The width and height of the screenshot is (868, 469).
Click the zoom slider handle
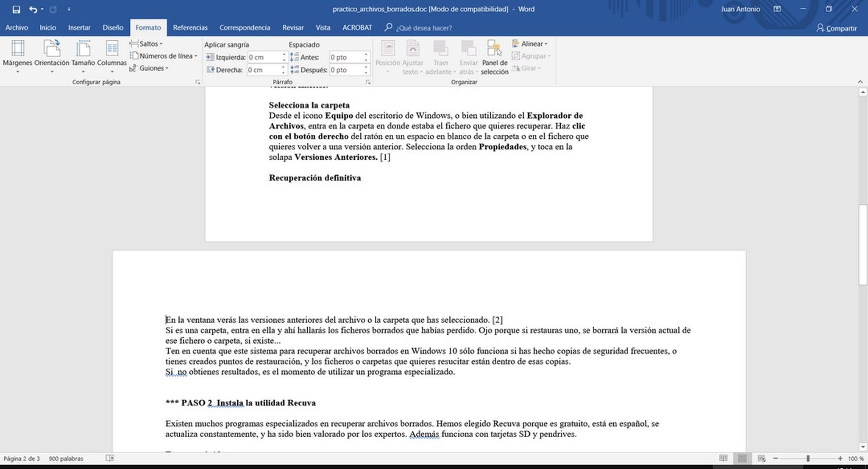click(808, 458)
